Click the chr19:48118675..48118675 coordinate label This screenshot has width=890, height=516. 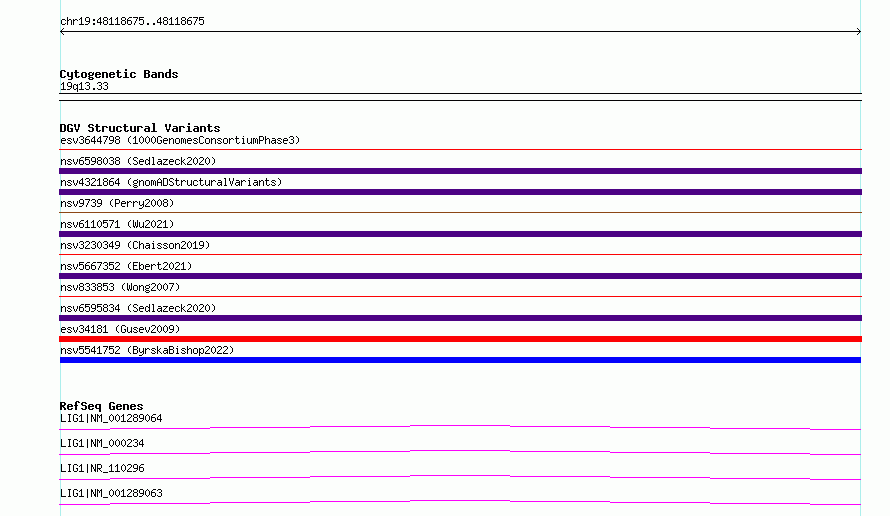132,21
